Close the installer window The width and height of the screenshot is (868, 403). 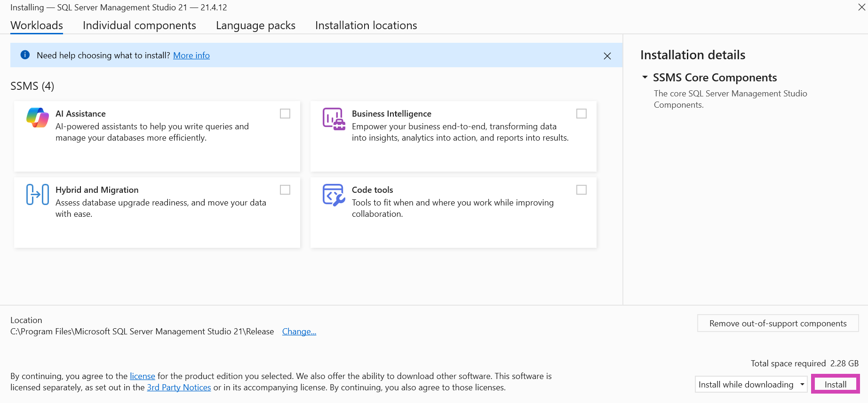click(x=861, y=7)
